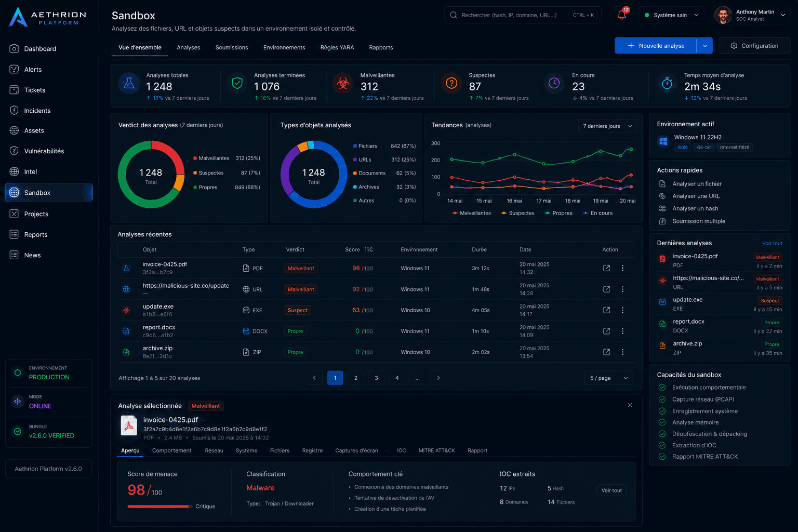Click Malveillantes red swatch in Verdict legend
This screenshot has width=798, height=532.
coord(195,158)
